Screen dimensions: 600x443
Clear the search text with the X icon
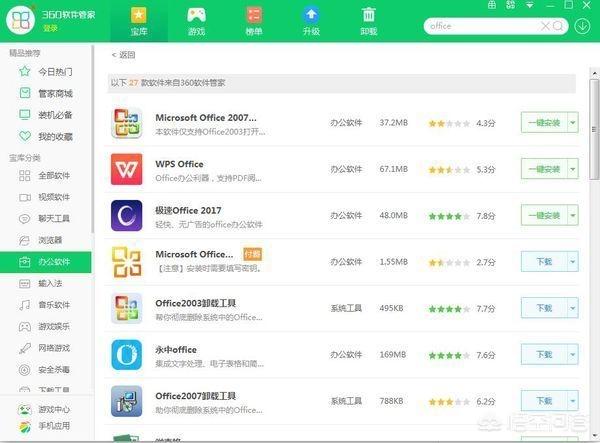545,26
